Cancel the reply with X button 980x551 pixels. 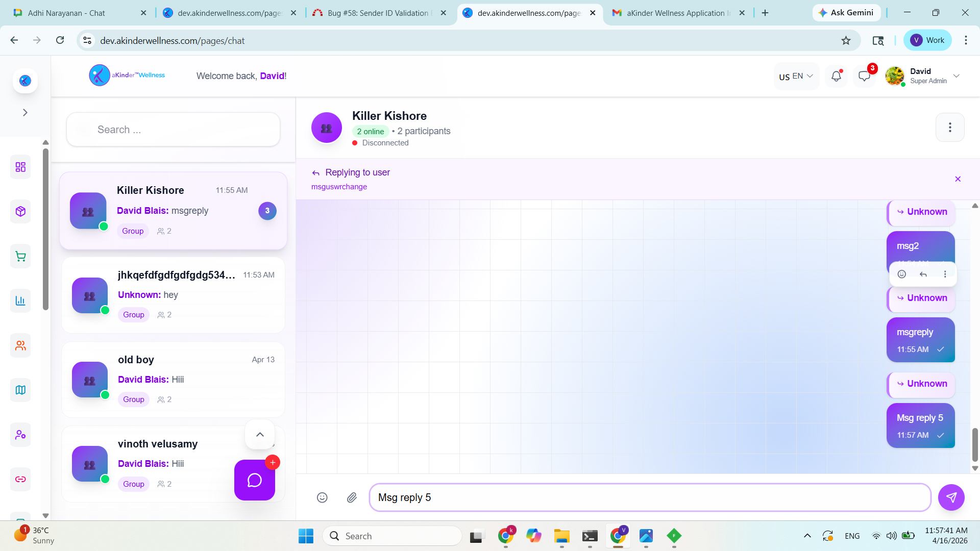tap(958, 179)
